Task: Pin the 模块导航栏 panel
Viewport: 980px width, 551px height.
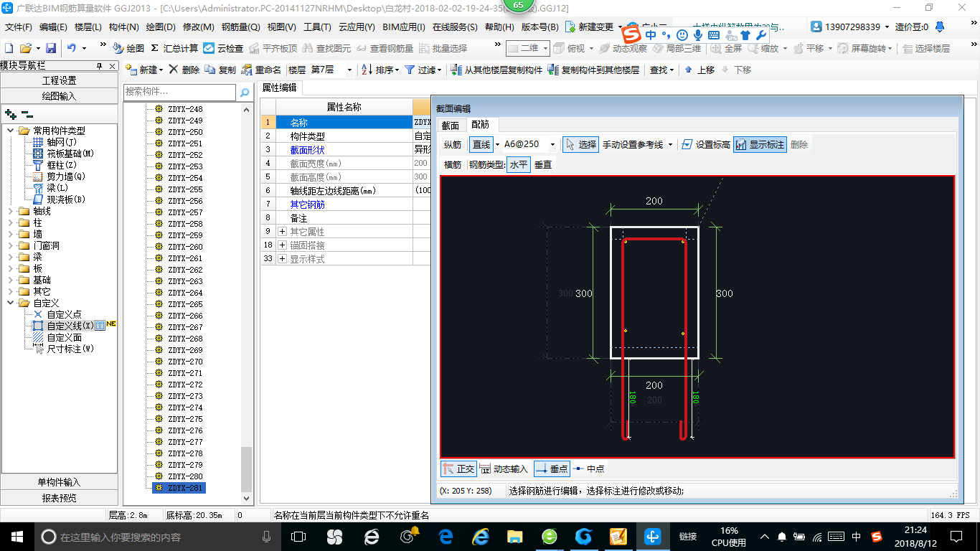Action: coord(100,65)
